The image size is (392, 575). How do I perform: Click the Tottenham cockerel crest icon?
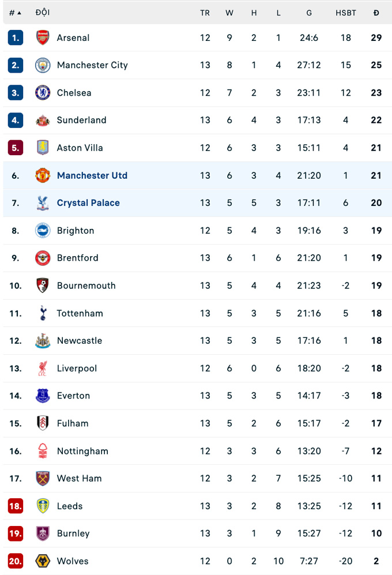pyautogui.click(x=43, y=313)
